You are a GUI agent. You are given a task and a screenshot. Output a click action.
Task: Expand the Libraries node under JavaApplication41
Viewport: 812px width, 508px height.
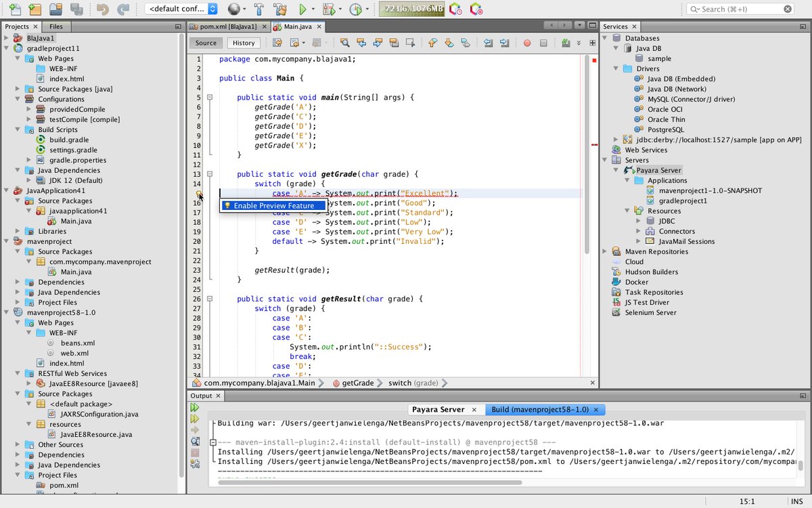[18, 231]
